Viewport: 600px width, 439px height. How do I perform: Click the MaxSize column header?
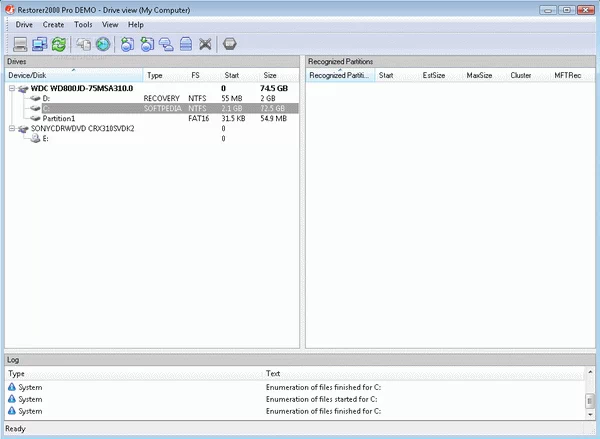[484, 75]
